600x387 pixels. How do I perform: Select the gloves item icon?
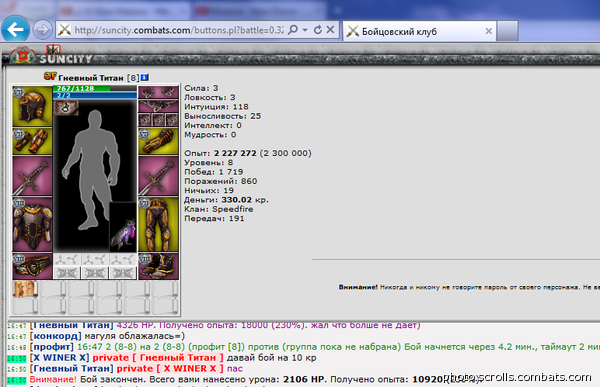[158, 141]
